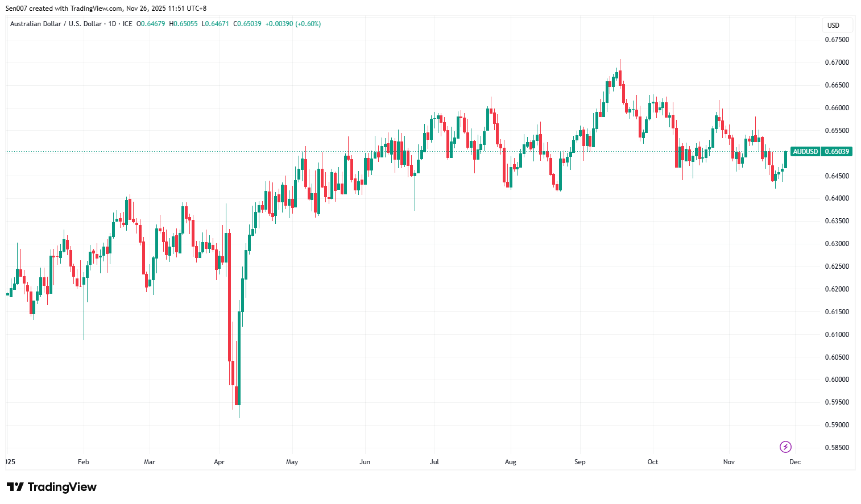Screen dimensions: 861x504
Task: Click the Apr label on time axis
Action: 219,462
